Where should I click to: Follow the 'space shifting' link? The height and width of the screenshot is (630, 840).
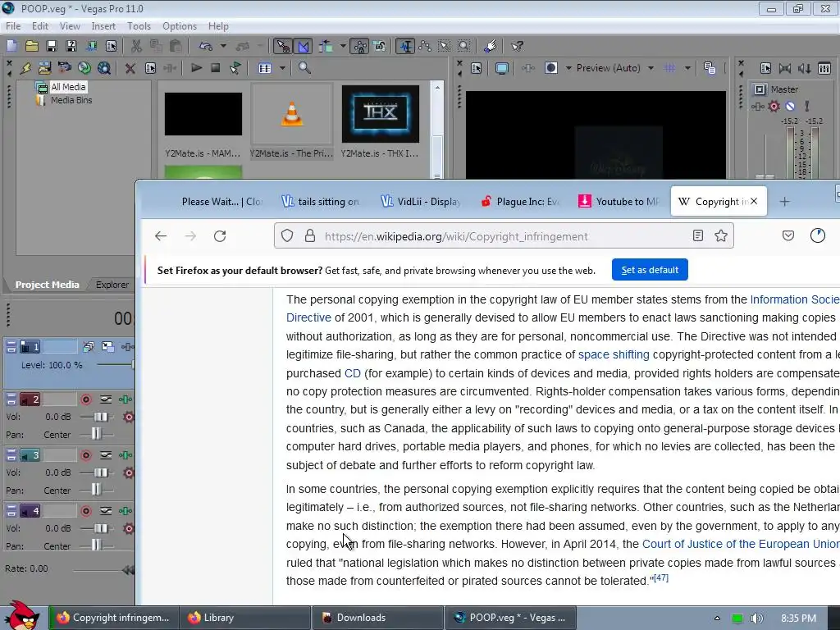[614, 354]
